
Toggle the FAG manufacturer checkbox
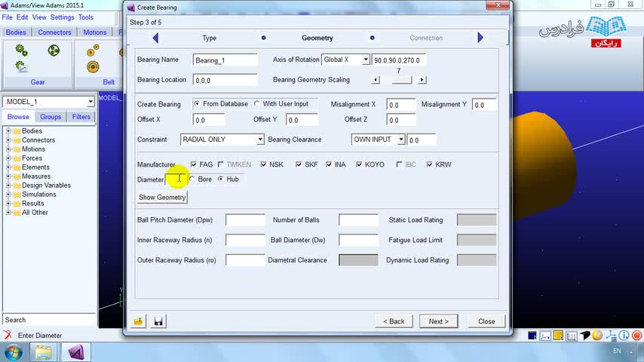click(x=194, y=164)
